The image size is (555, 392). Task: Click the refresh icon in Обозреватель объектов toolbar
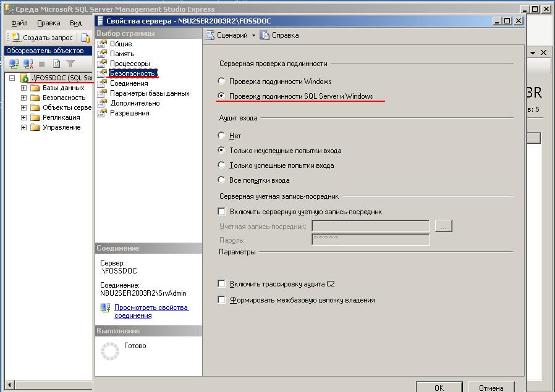pyautogui.click(x=56, y=64)
